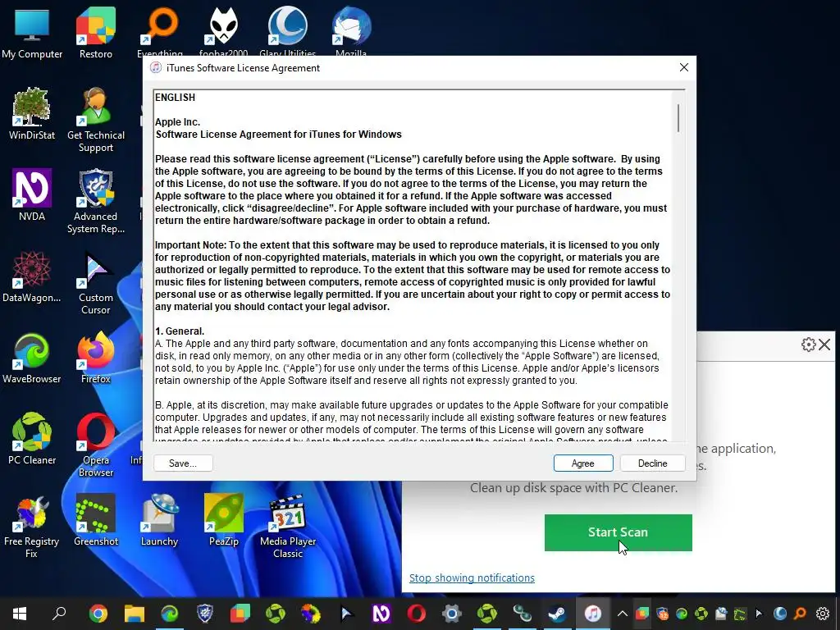This screenshot has width=840, height=630.
Task: Start Scan in PC Cleaner popup
Action: [x=619, y=532]
